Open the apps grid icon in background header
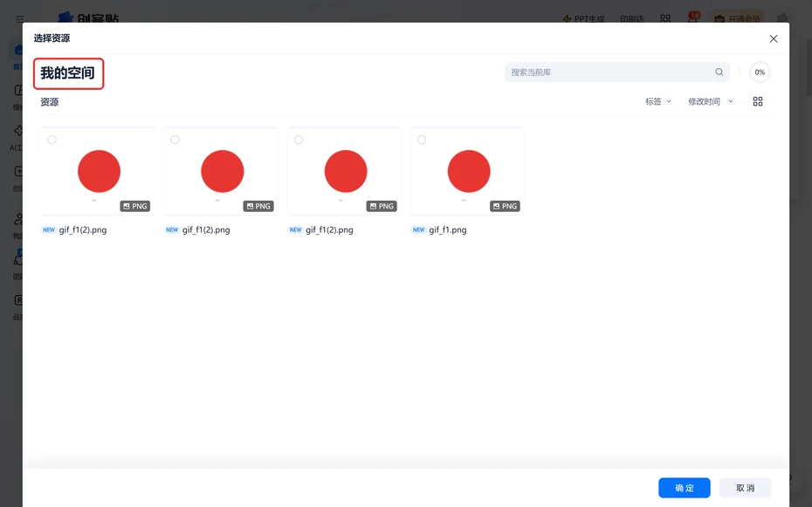Viewport: 812px width, 507px height. 665,18
